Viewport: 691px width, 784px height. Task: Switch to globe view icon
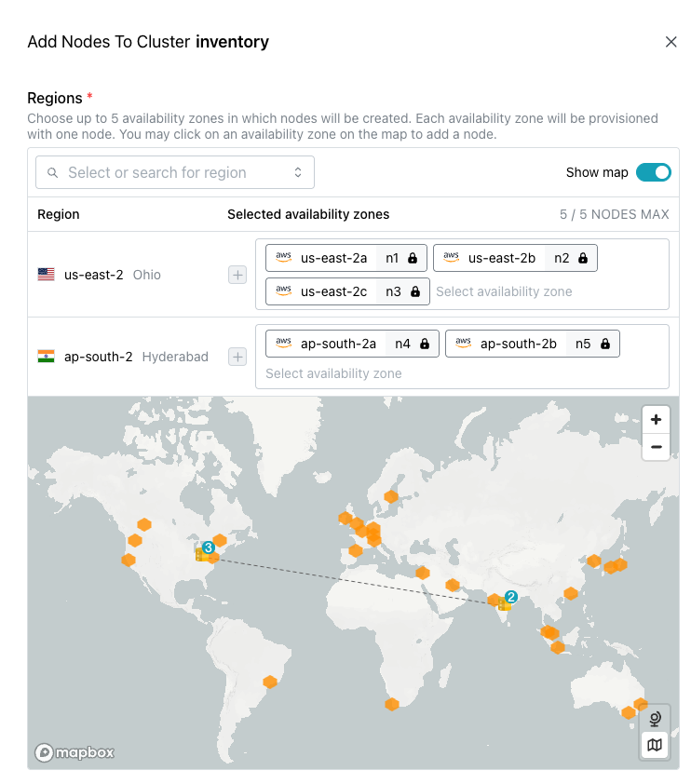[655, 719]
